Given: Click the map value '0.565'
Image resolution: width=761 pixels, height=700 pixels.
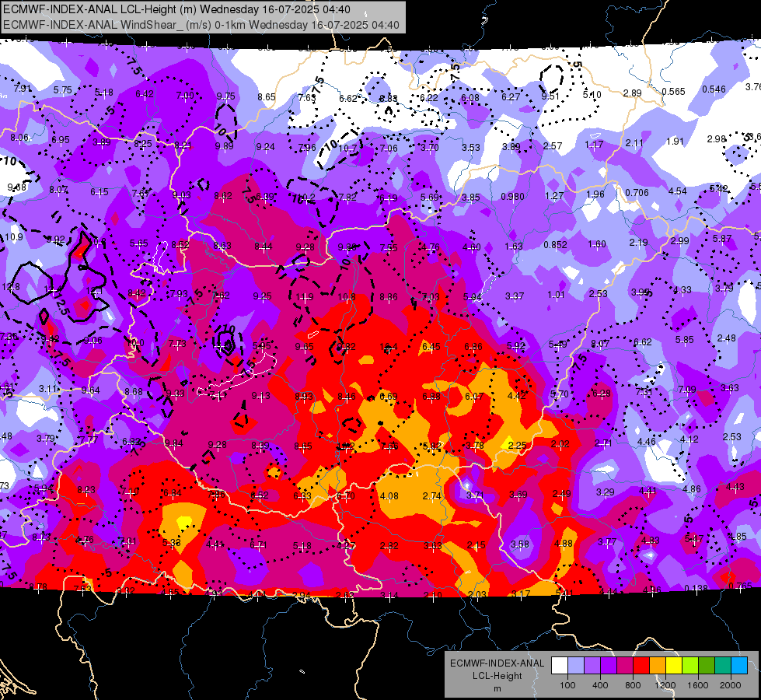Looking at the screenshot, I should point(673,91).
